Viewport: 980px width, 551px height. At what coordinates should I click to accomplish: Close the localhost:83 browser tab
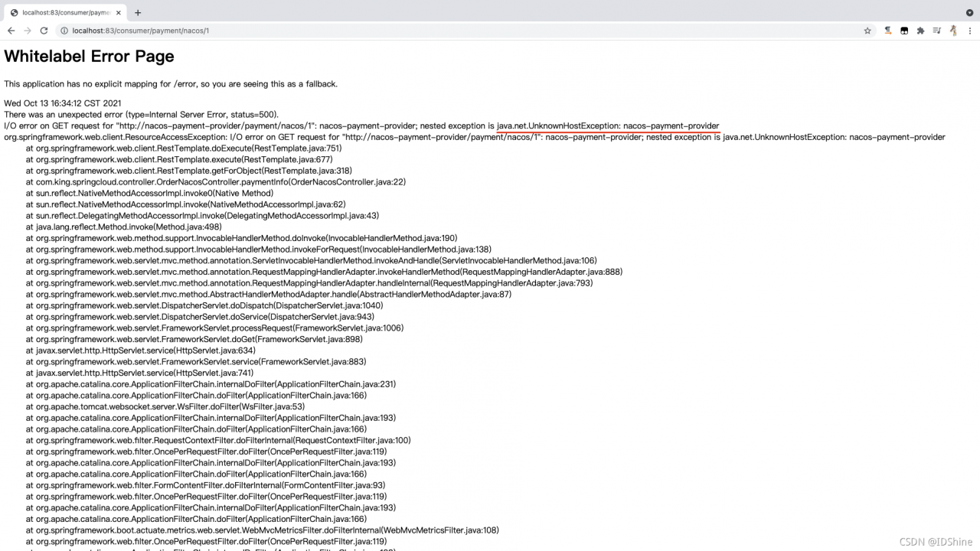point(119,12)
